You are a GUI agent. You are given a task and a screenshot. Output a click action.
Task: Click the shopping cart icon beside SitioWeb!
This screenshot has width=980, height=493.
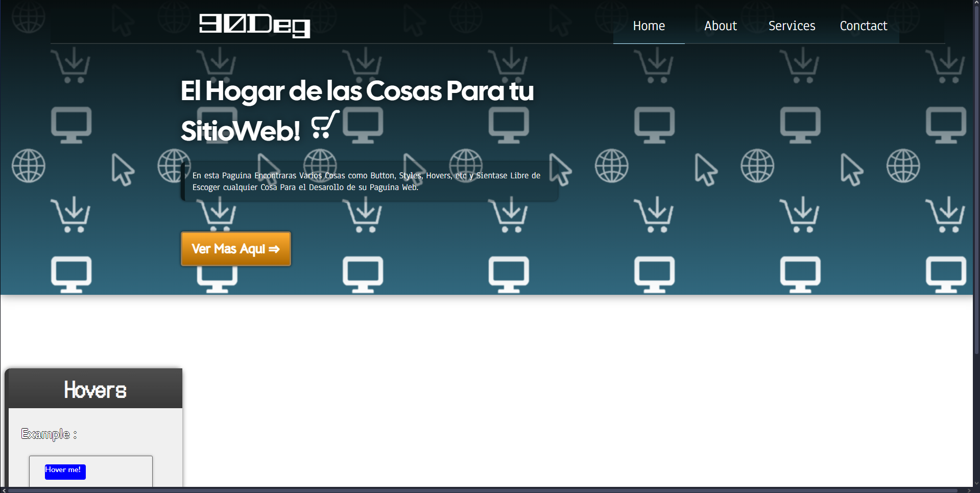point(325,125)
